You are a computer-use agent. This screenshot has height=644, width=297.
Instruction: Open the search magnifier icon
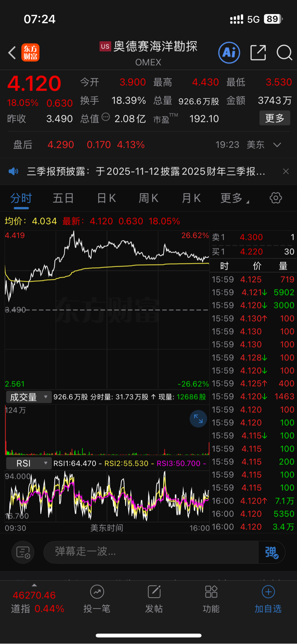click(284, 53)
